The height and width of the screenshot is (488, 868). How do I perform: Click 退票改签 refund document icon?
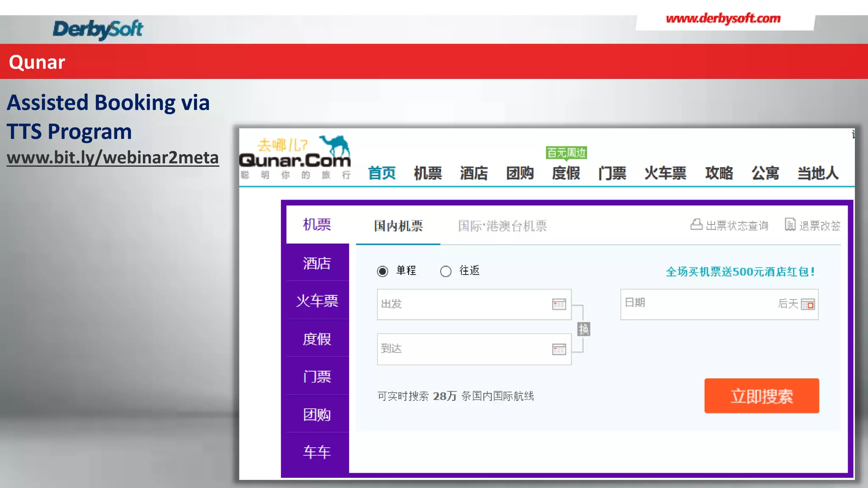tap(790, 225)
